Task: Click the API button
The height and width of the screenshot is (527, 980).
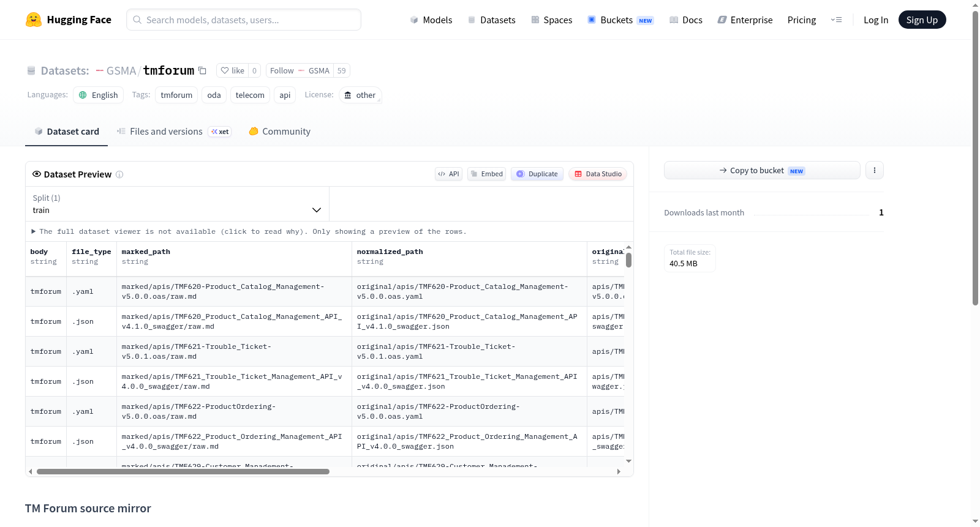Action: pyautogui.click(x=448, y=174)
